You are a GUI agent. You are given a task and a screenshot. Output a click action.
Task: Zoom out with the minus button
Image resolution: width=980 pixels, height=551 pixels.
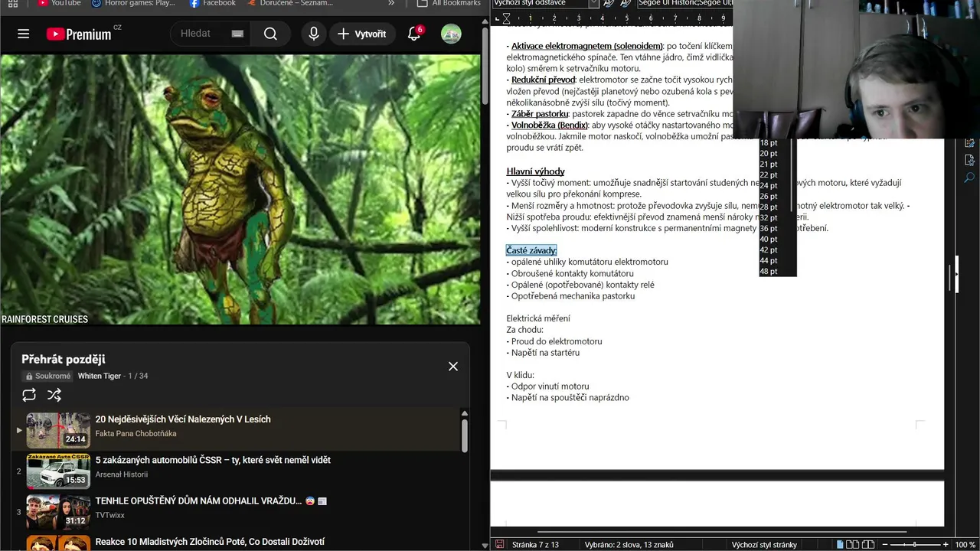pyautogui.click(x=884, y=545)
